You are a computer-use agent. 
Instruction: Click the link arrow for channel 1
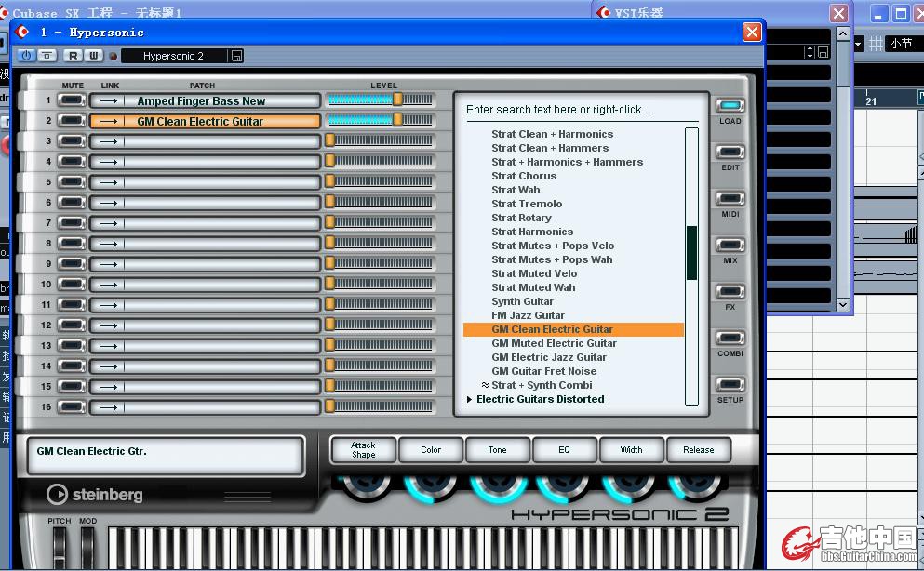(x=109, y=101)
